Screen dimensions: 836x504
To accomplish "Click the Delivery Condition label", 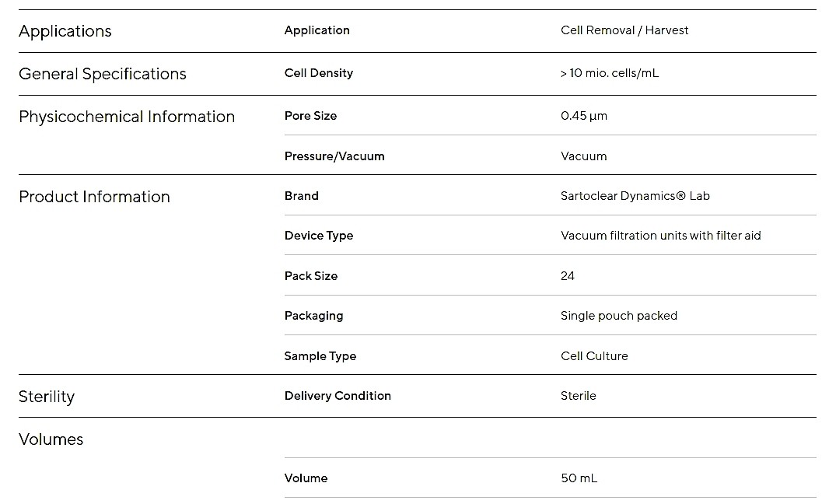I will 338,396.
